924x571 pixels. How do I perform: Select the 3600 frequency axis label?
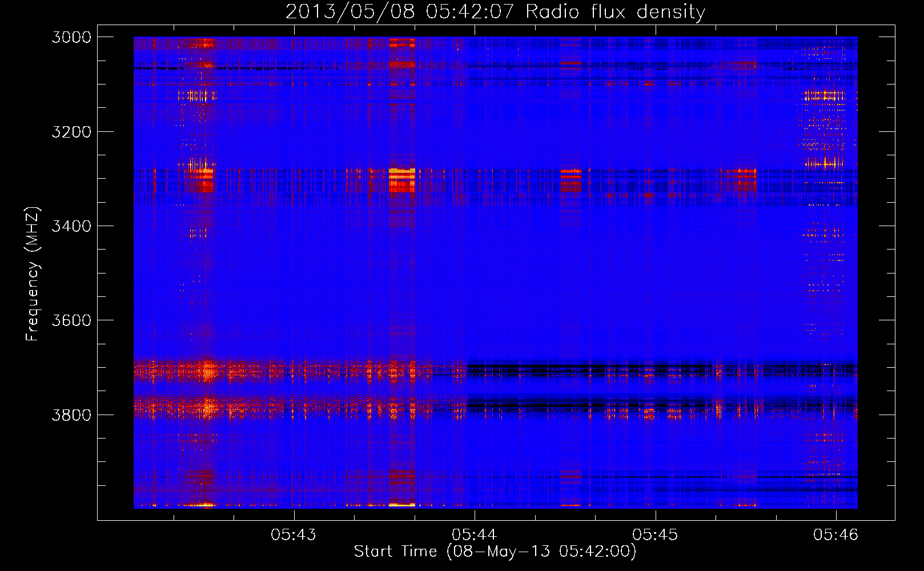71,320
